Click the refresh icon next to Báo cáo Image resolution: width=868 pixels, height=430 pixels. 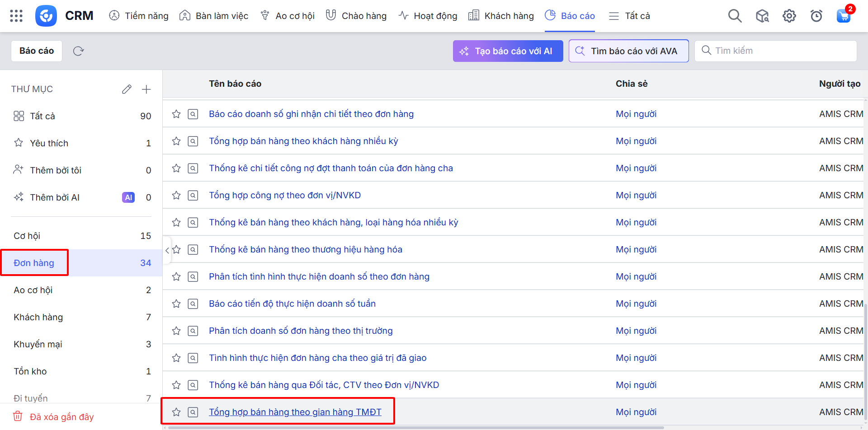(79, 51)
